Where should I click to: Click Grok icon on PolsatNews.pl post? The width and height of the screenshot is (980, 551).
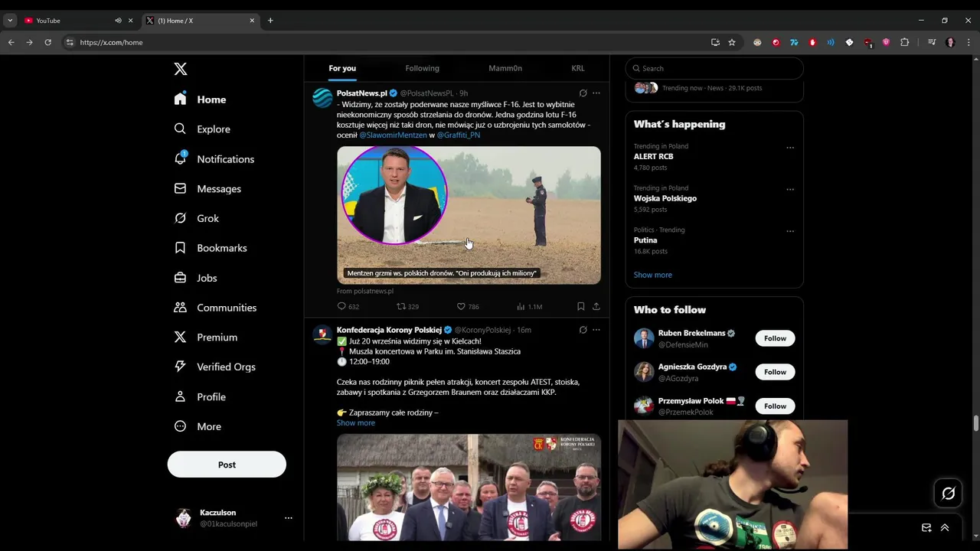[583, 93]
